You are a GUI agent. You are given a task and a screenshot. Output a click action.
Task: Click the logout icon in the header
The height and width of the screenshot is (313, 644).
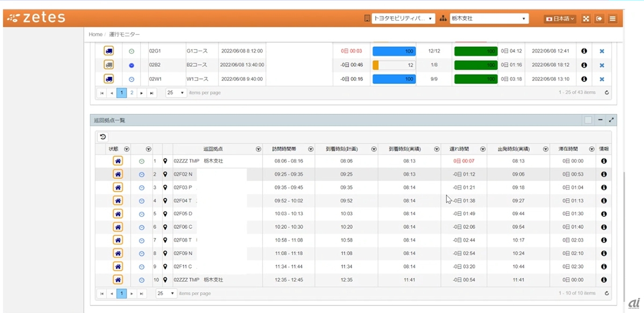pos(599,19)
